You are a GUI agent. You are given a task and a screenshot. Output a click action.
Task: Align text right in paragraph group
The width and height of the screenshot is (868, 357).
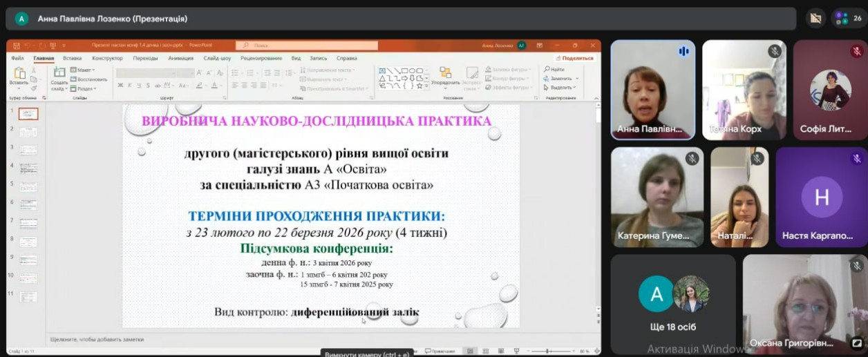point(254,85)
